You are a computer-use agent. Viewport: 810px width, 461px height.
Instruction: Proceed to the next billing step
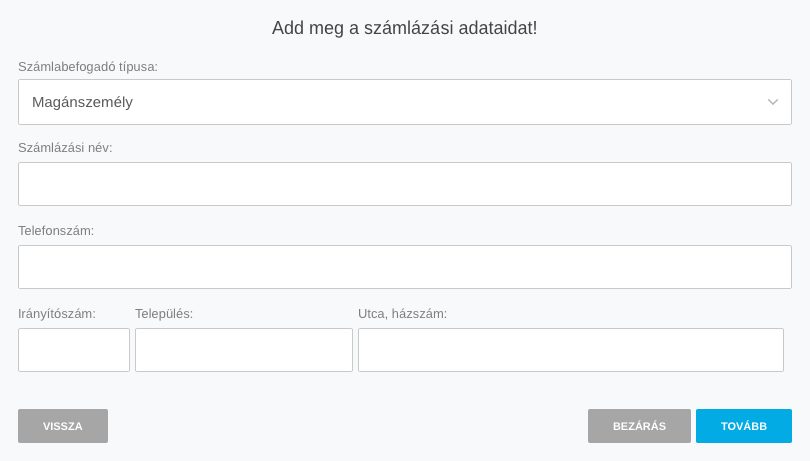744,426
